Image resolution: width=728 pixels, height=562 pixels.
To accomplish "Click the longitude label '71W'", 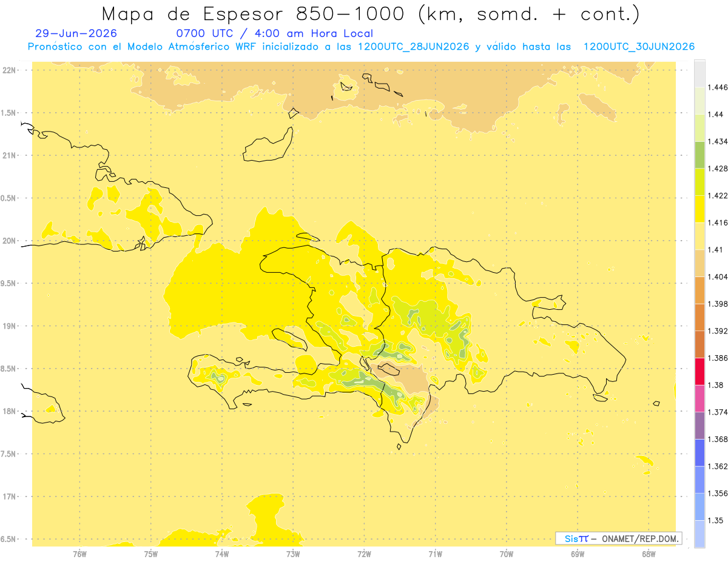I will click(x=435, y=554).
